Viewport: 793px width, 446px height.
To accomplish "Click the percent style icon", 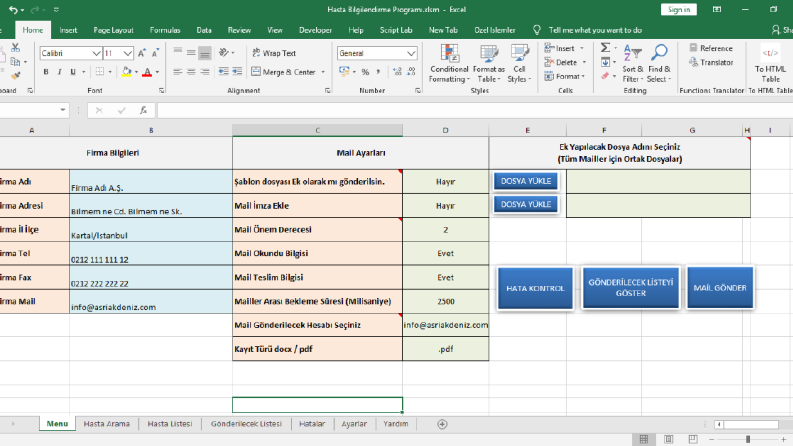I will point(365,72).
